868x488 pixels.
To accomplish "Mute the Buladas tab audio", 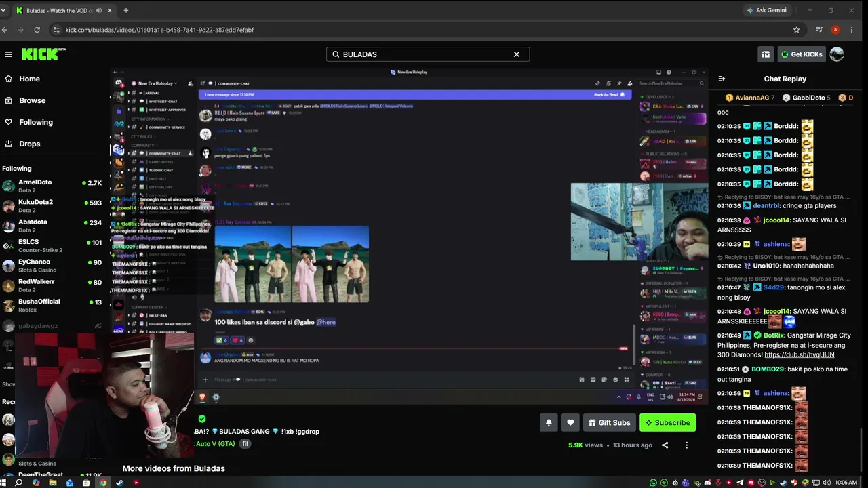I will click(x=99, y=10).
